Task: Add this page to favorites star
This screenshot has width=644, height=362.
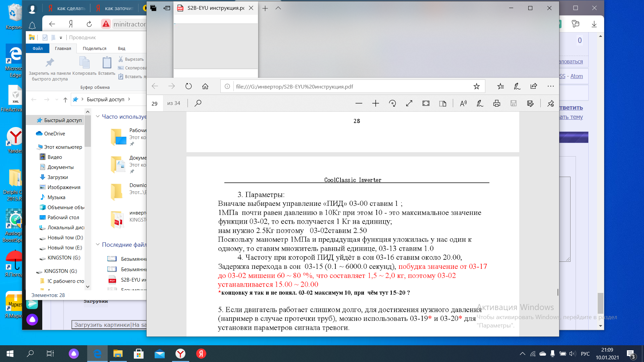Action: point(477,86)
